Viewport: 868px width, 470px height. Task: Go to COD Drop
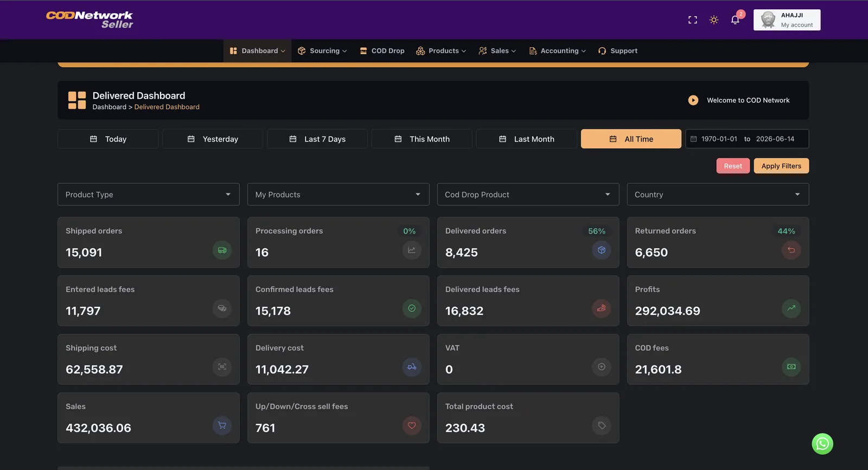coord(382,51)
